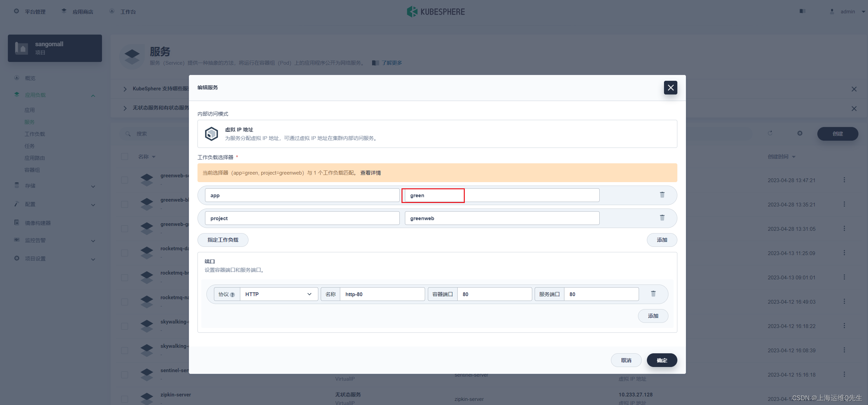Sort by creation time column
Viewport: 868px width, 405px height.
[x=781, y=157]
